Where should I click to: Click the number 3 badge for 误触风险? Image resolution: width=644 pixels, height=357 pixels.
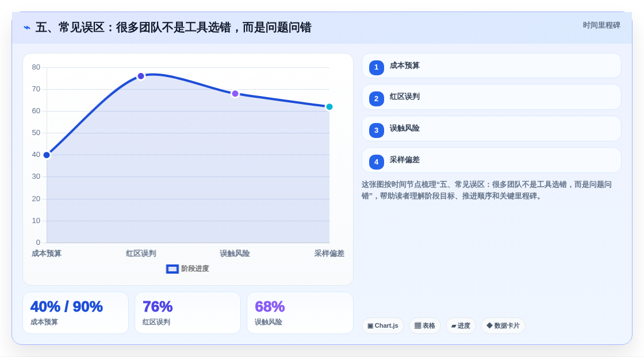click(x=376, y=130)
